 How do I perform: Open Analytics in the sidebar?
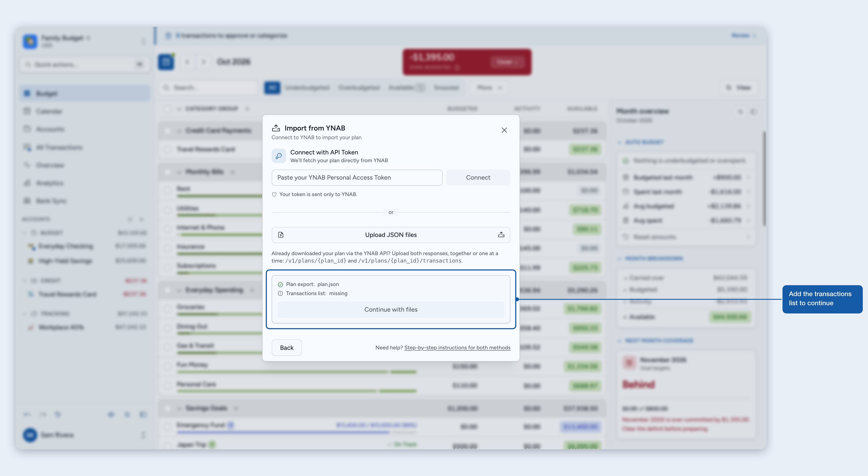tap(85, 183)
